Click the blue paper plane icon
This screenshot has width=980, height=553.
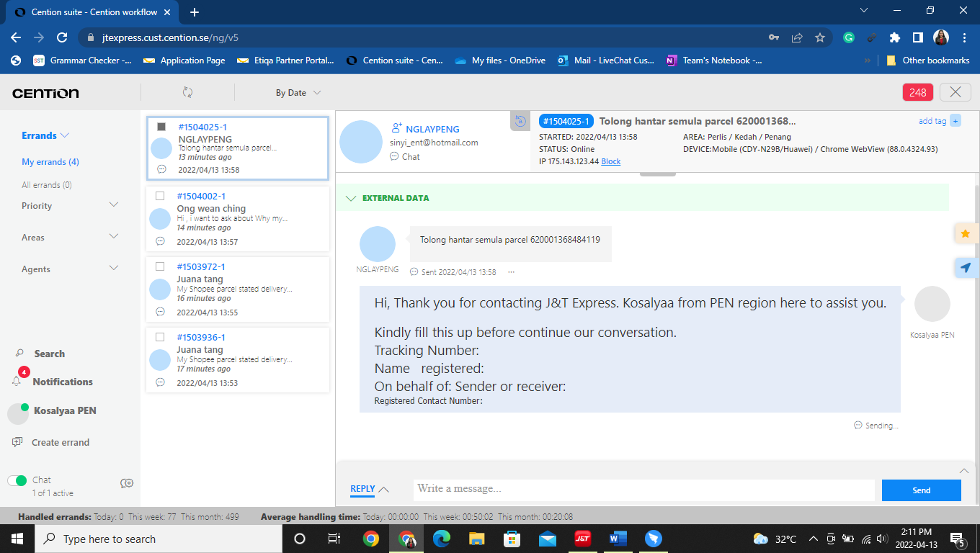click(x=965, y=268)
